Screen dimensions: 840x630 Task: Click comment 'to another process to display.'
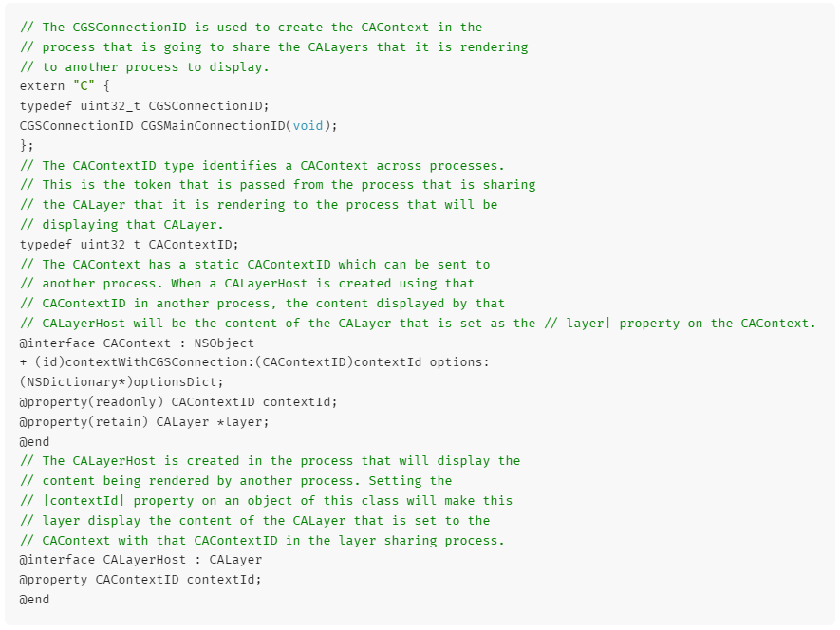point(144,67)
